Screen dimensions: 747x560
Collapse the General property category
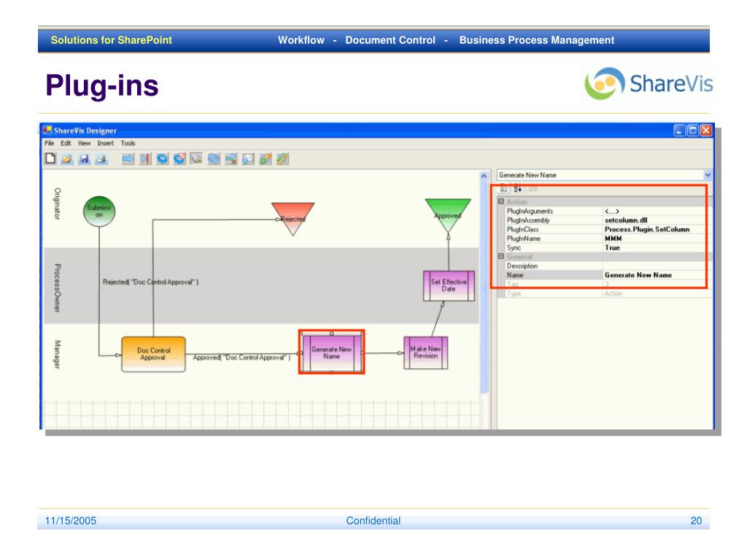click(x=501, y=256)
